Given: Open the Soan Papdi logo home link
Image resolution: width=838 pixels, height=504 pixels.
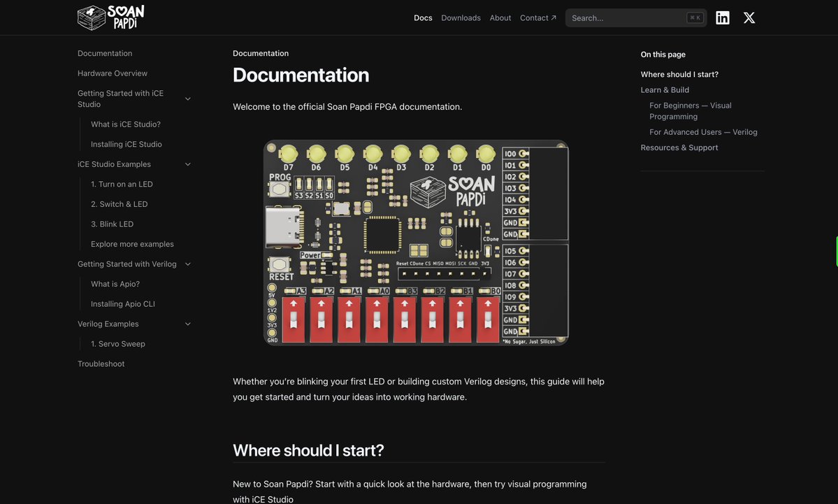Looking at the screenshot, I should (111, 17).
